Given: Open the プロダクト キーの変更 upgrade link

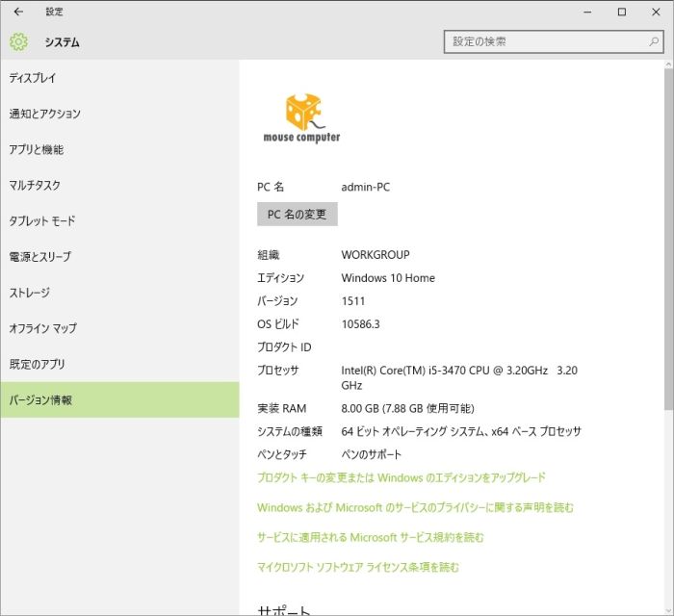Looking at the screenshot, I should (401, 477).
